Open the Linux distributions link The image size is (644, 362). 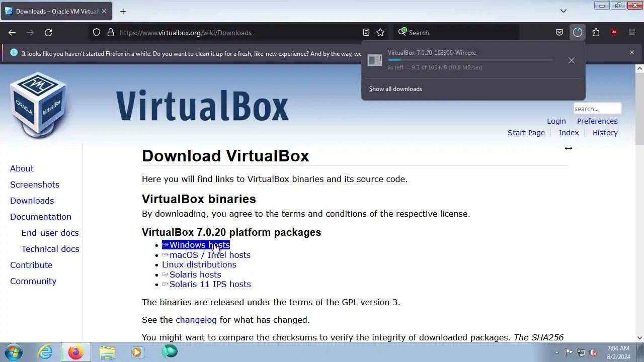click(199, 264)
